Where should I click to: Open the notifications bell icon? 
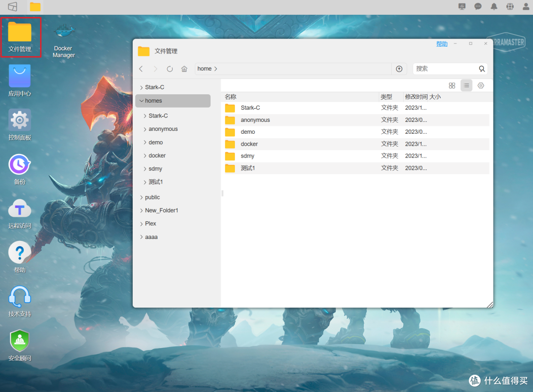point(494,6)
